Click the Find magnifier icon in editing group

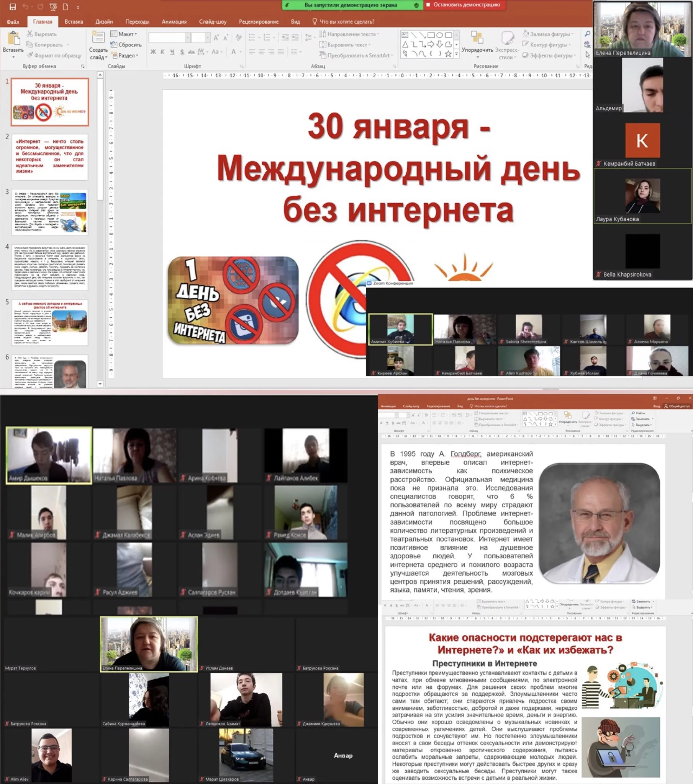[x=587, y=34]
